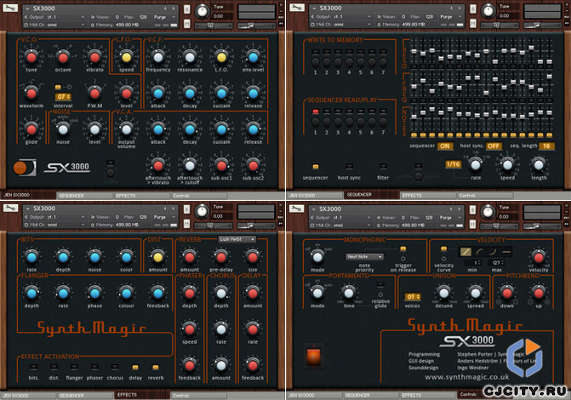Select the linear velocity curve shape icon
The height and width of the screenshot is (400, 571).
click(466, 251)
